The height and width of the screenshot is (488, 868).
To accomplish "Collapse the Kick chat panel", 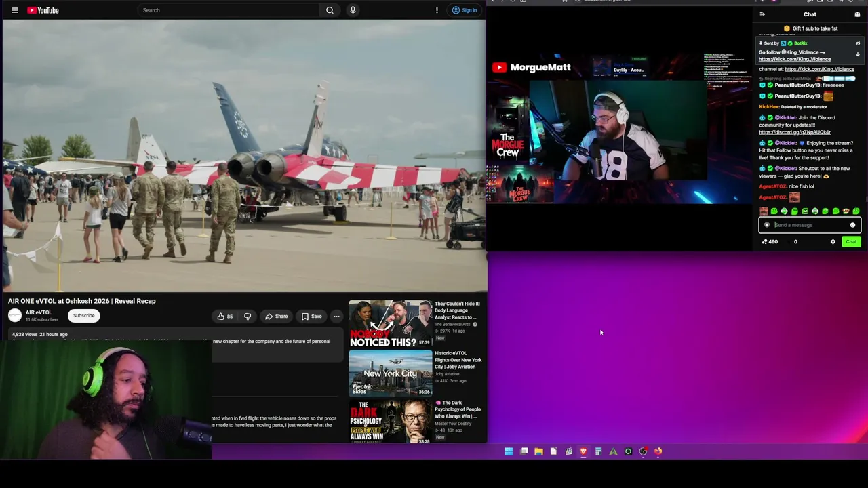I will tap(762, 14).
